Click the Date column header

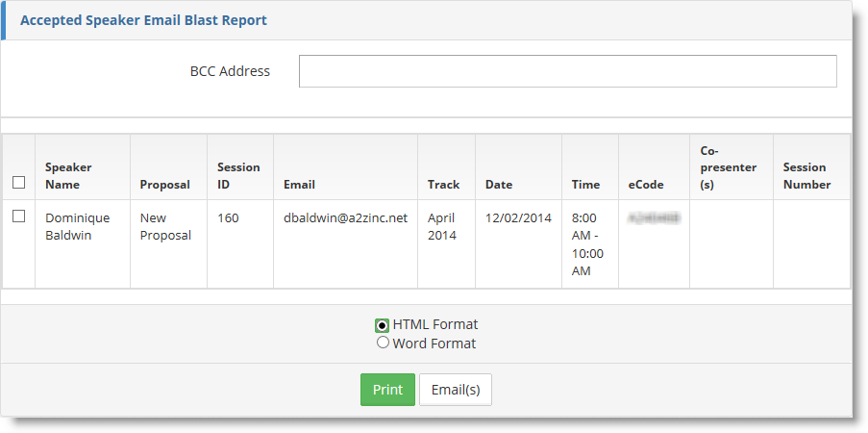pos(499,184)
